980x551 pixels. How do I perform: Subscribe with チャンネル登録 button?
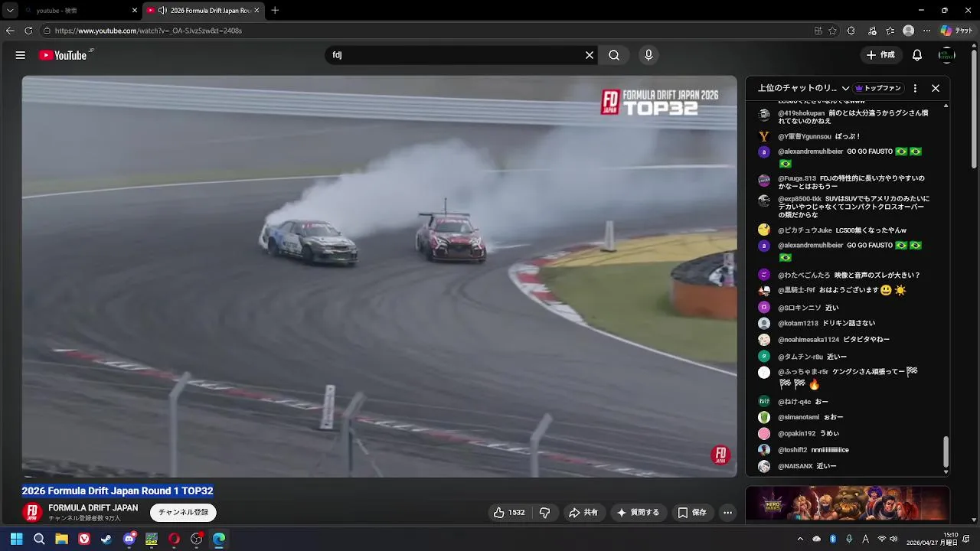pyautogui.click(x=184, y=513)
